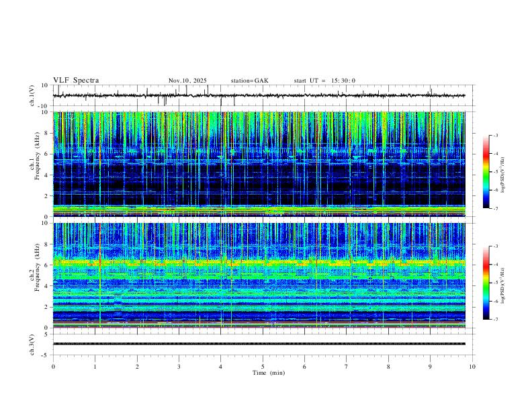The height and width of the screenshot is (411, 532).
Task: Click the time tick label '7'
Action: pos(347,367)
